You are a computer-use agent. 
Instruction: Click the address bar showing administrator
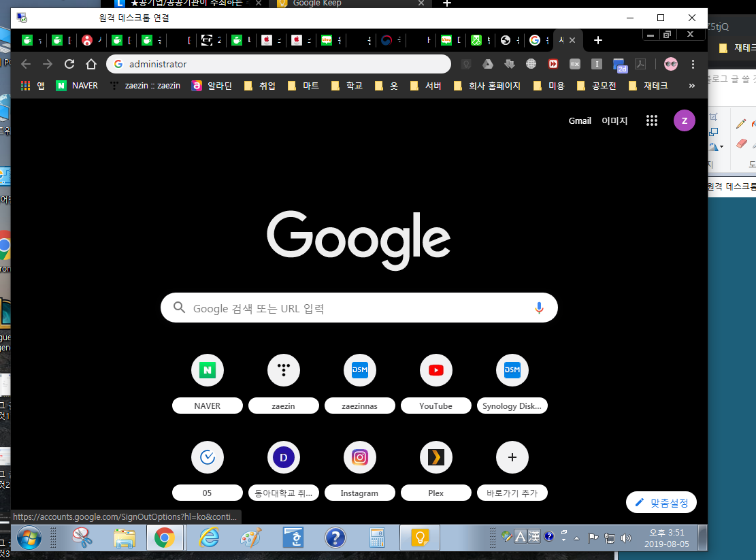tap(279, 64)
